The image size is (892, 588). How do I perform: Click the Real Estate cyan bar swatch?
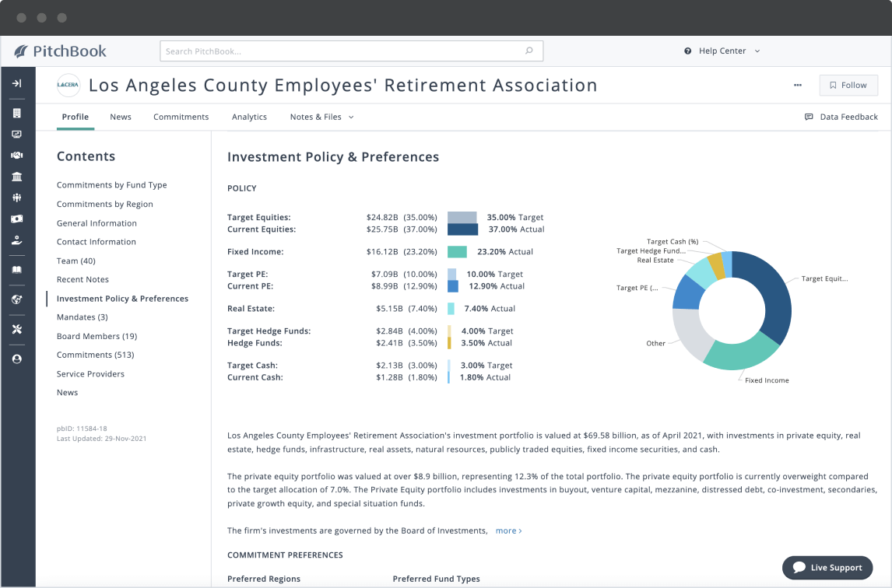coord(451,309)
